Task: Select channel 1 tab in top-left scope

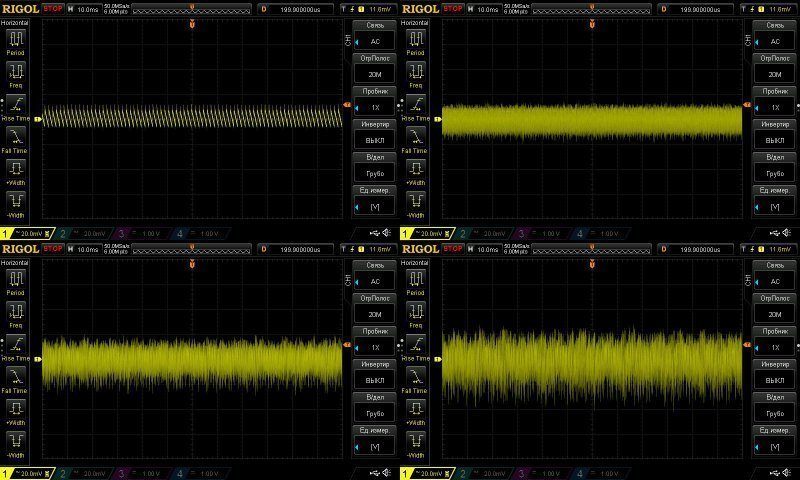Action: click(x=27, y=234)
